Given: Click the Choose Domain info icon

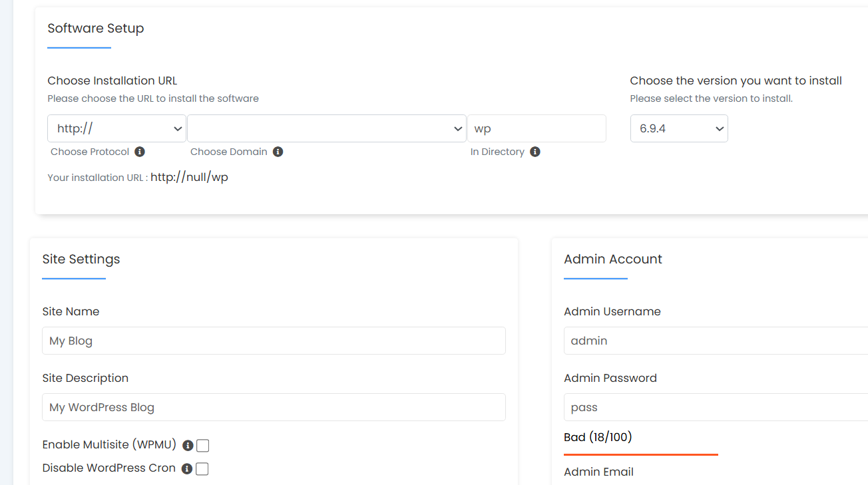Looking at the screenshot, I should [278, 152].
